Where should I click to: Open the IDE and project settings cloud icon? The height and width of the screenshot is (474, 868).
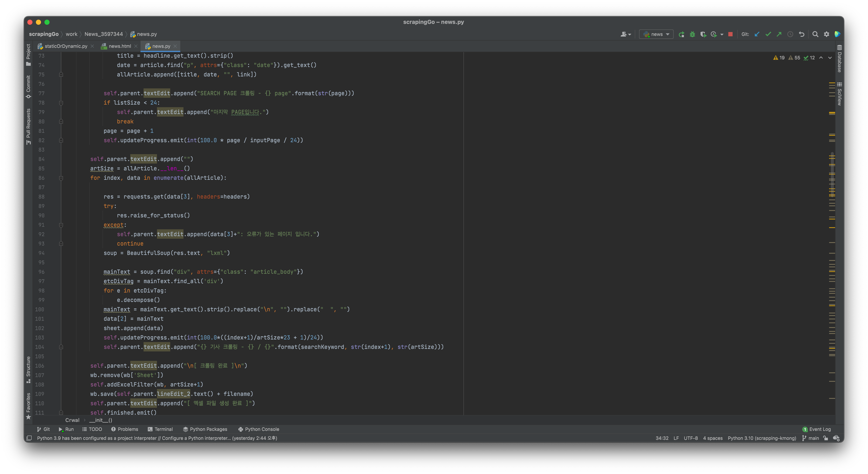(x=836, y=438)
